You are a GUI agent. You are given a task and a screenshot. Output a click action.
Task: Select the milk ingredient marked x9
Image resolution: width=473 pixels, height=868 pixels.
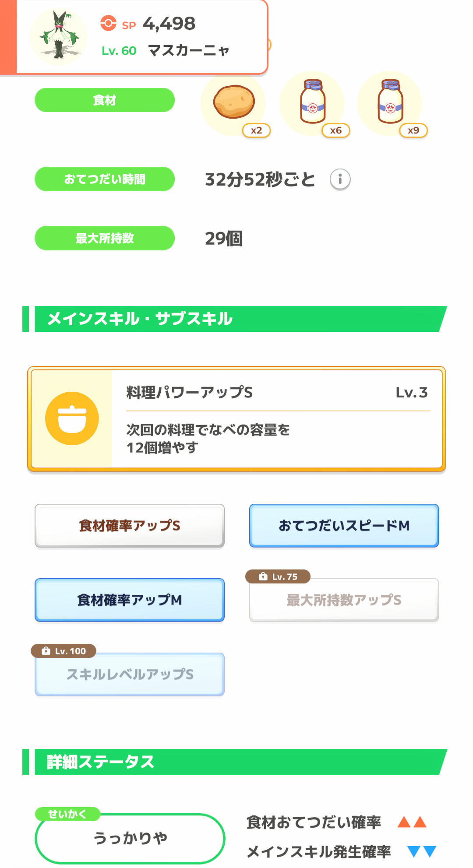pos(390,102)
